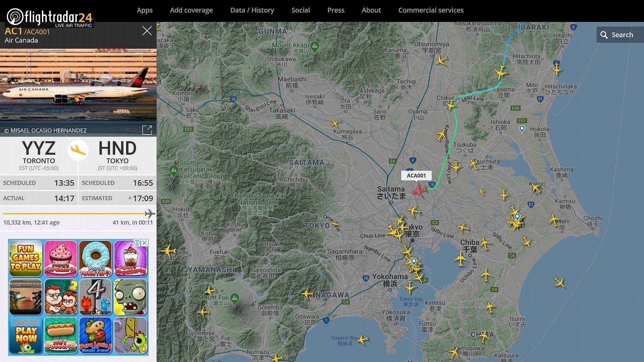Open the Papa's Donuteria ad tile
Viewport: 644px width, 362px height.
(x=96, y=258)
